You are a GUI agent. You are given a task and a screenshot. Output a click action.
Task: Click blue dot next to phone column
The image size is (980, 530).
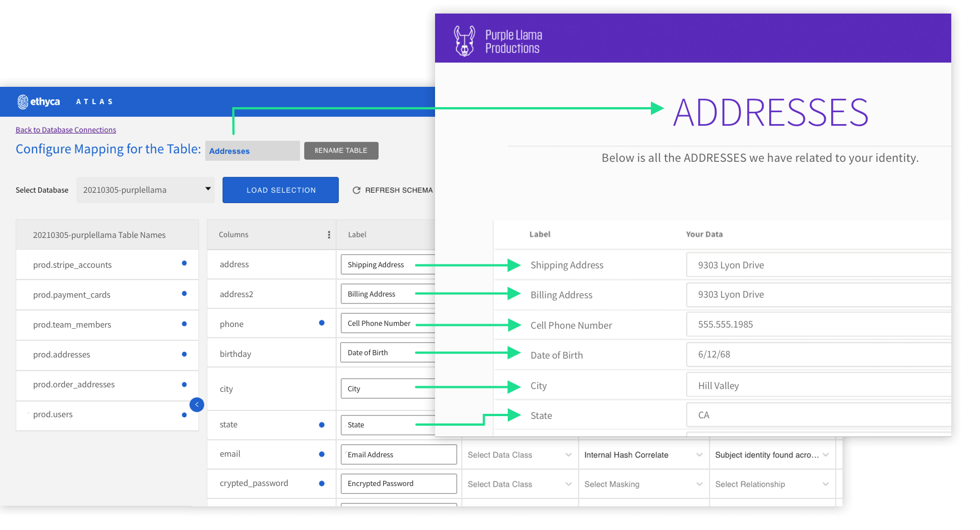[322, 323]
